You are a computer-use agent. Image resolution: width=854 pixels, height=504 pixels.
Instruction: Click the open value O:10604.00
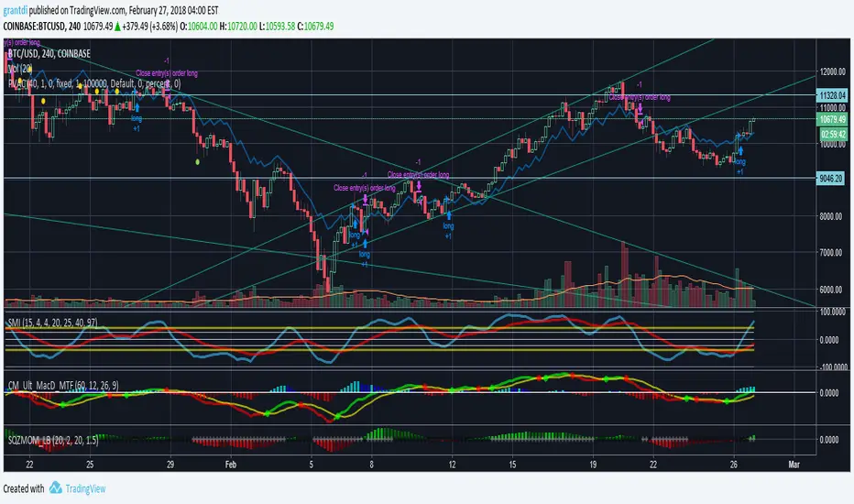pyautogui.click(x=199, y=27)
